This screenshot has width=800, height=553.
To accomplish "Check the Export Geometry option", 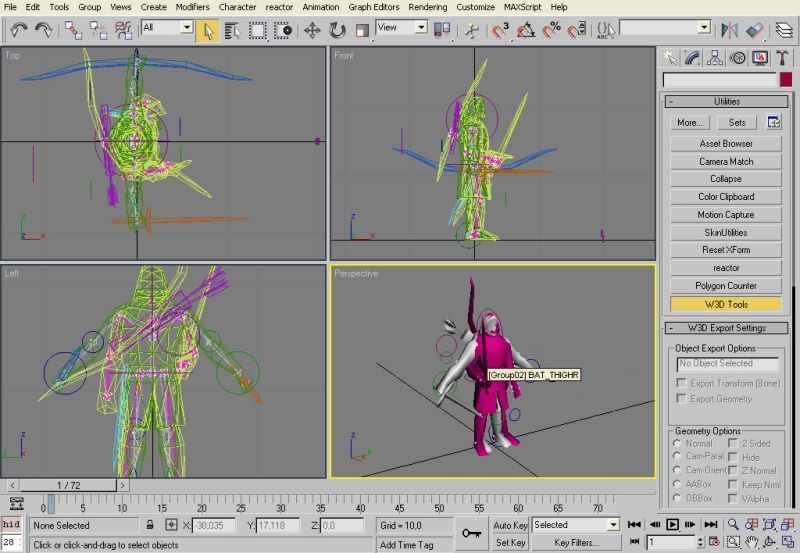I will tap(681, 398).
